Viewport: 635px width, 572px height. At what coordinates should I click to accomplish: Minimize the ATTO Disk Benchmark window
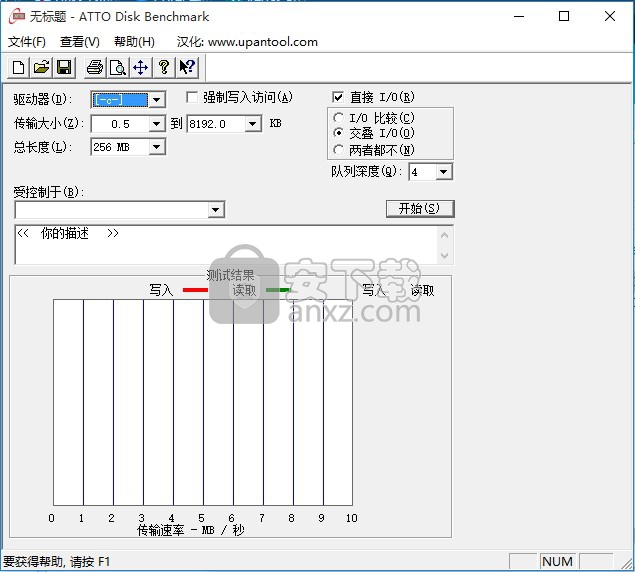pyautogui.click(x=519, y=17)
